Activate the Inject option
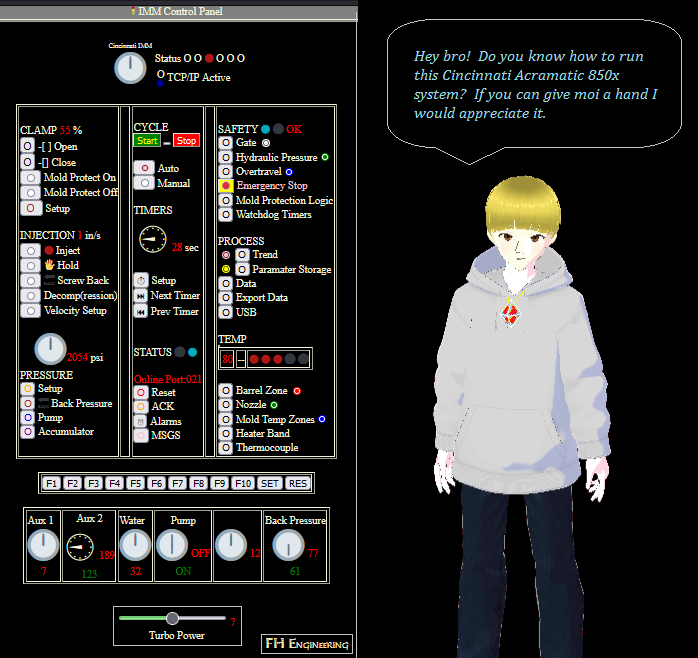698x658 pixels. pos(31,251)
